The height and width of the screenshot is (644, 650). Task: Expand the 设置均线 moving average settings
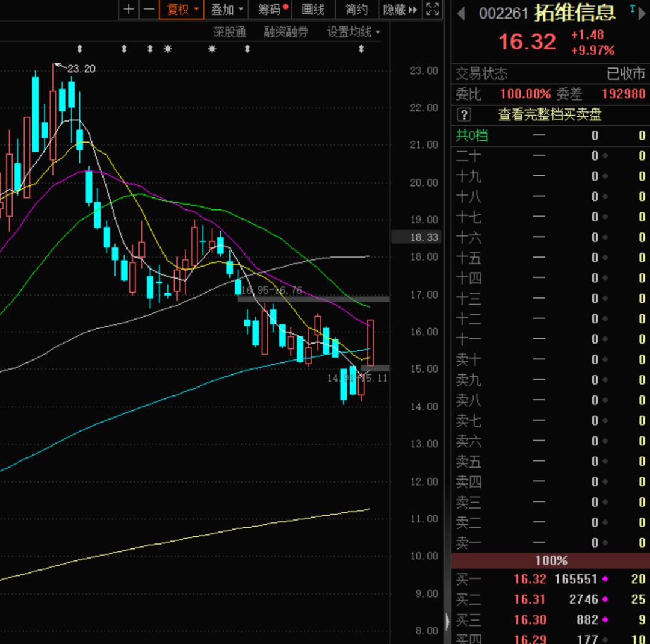[x=353, y=32]
